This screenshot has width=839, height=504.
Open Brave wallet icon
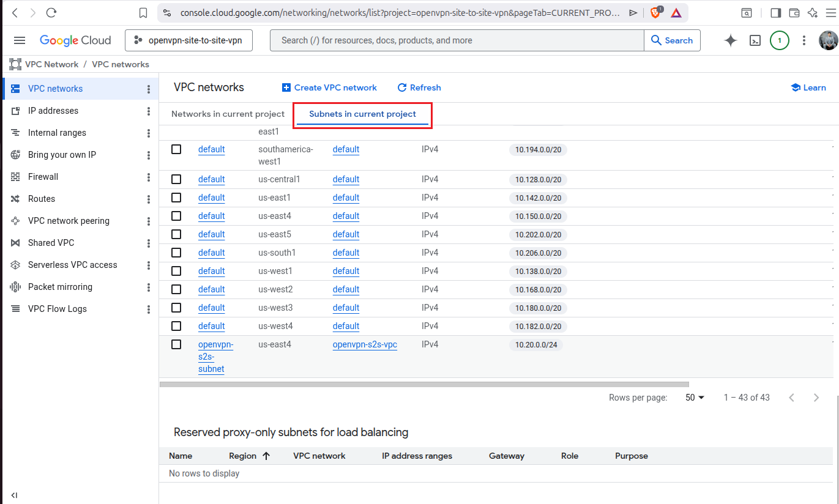click(794, 12)
